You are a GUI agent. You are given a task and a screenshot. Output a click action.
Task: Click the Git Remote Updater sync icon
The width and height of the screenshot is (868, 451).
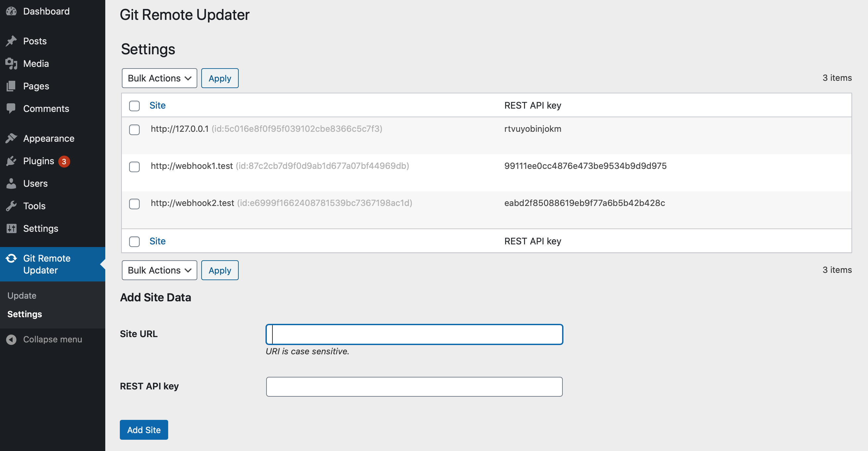11,259
